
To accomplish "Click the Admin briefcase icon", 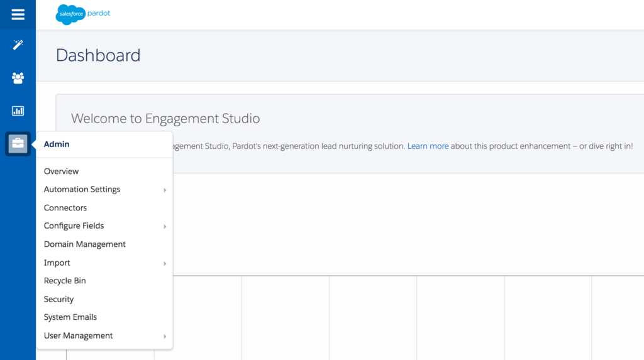I will tap(18, 144).
